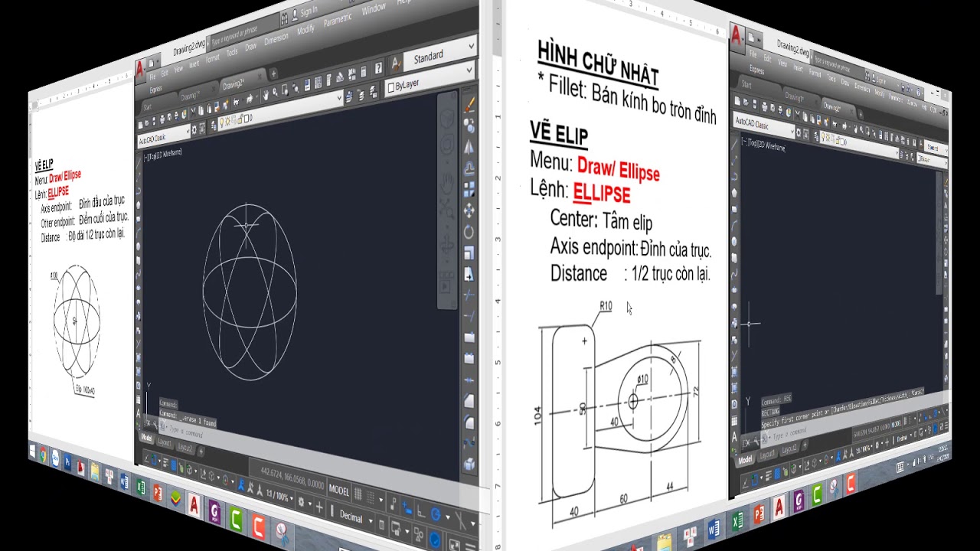Click Sign In in ellipse AutoCAD window
Viewport: 980px width, 551px height.
pos(309,11)
